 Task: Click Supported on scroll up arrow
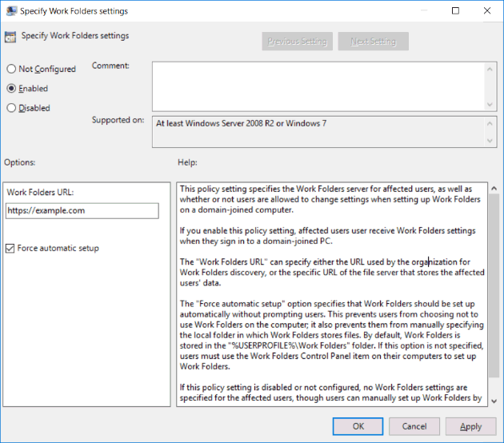490,124
